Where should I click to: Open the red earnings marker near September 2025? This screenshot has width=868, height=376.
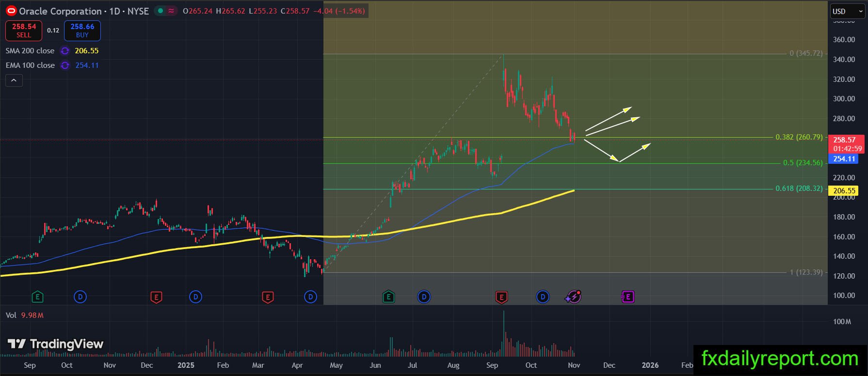pyautogui.click(x=501, y=297)
